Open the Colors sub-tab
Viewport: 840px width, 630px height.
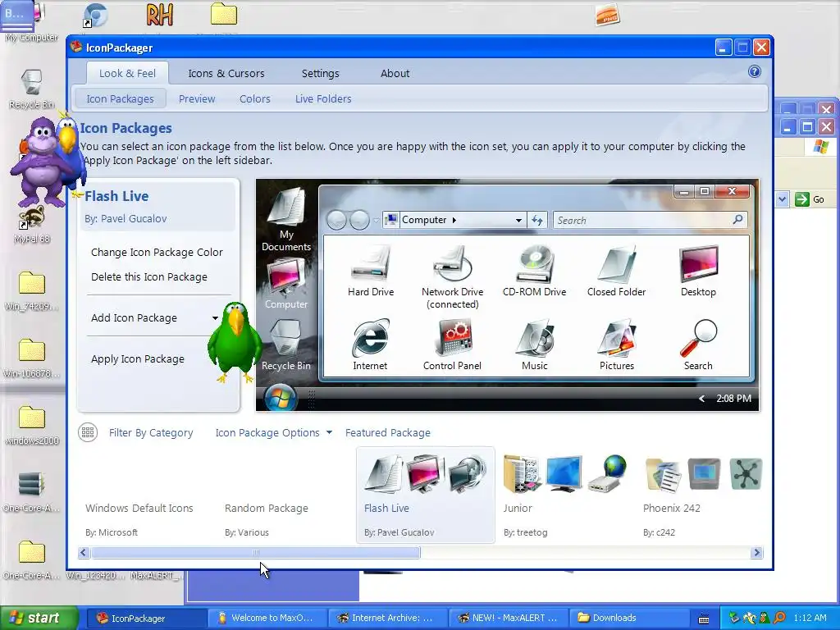(x=255, y=98)
